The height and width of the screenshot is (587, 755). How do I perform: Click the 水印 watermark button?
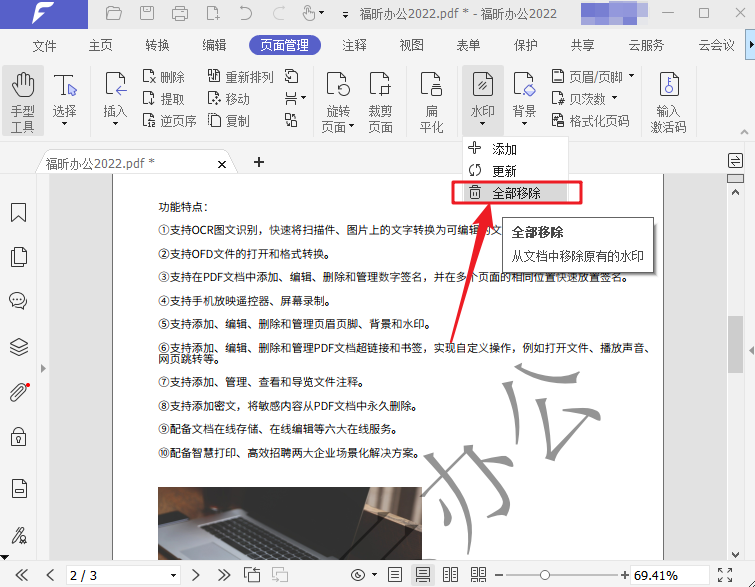482,100
